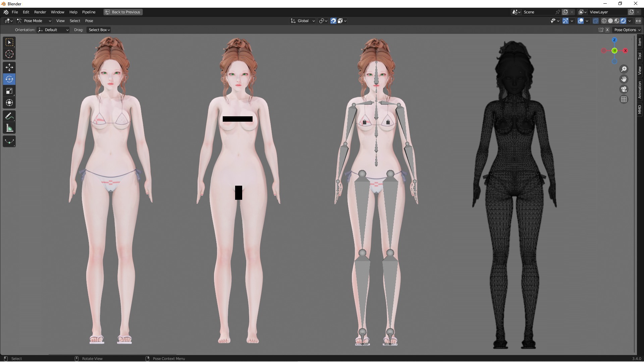The image size is (644, 362).
Task: Open the Animation sidebar tab
Action: coord(640,90)
